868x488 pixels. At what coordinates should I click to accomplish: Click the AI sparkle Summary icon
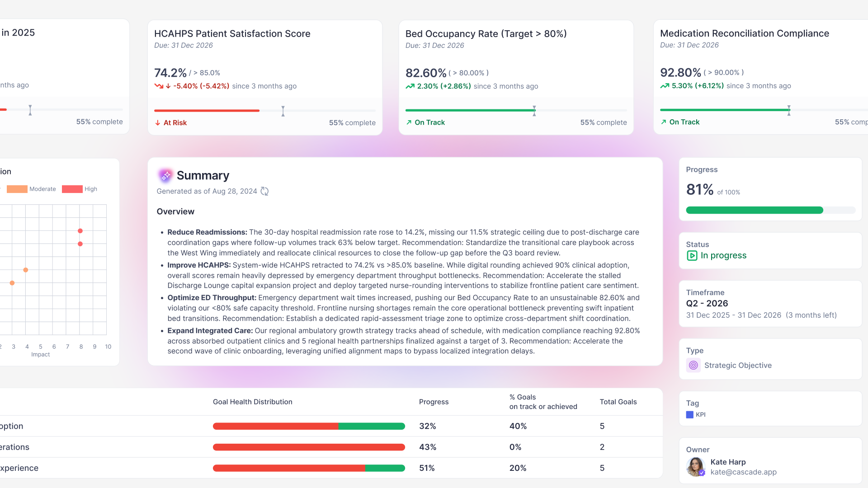pos(165,175)
